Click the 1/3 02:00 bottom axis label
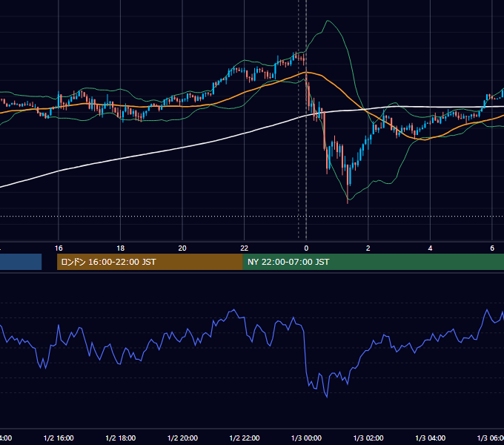The height and width of the screenshot is (445, 504). [368, 438]
